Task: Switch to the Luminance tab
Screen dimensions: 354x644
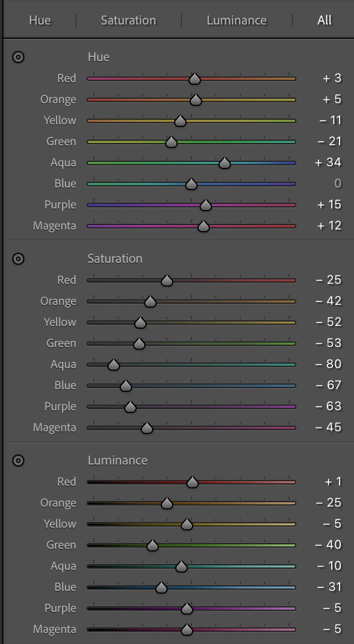Action: (236, 21)
